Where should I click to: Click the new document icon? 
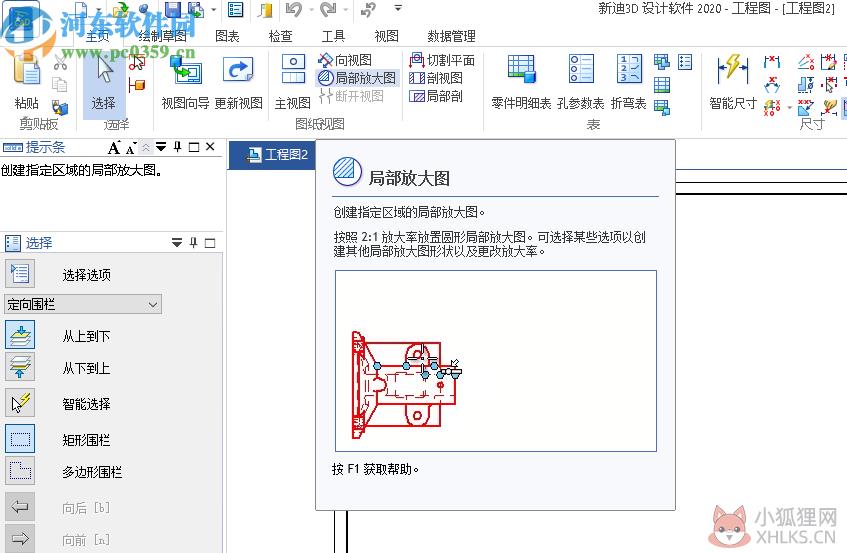(x=81, y=10)
